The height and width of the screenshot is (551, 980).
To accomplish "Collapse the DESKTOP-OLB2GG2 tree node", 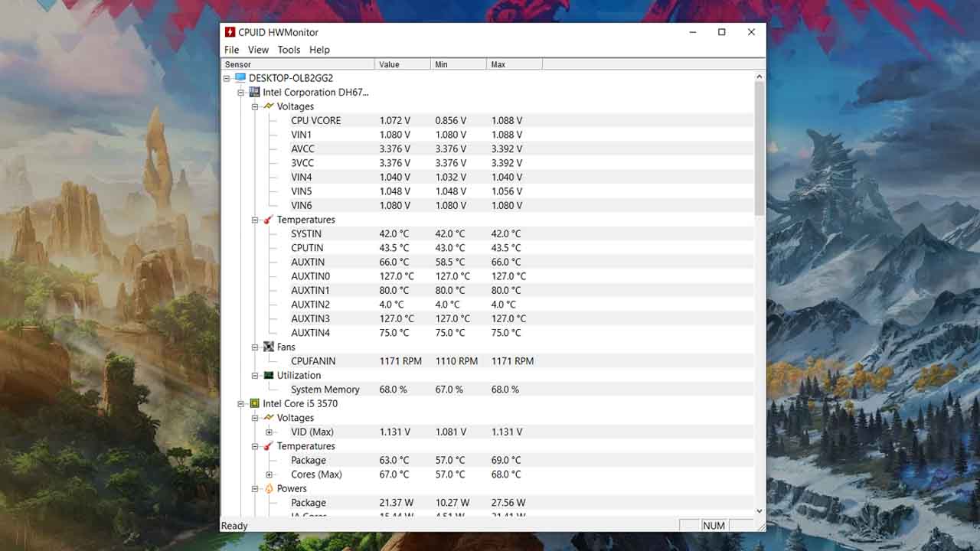I will [226, 78].
